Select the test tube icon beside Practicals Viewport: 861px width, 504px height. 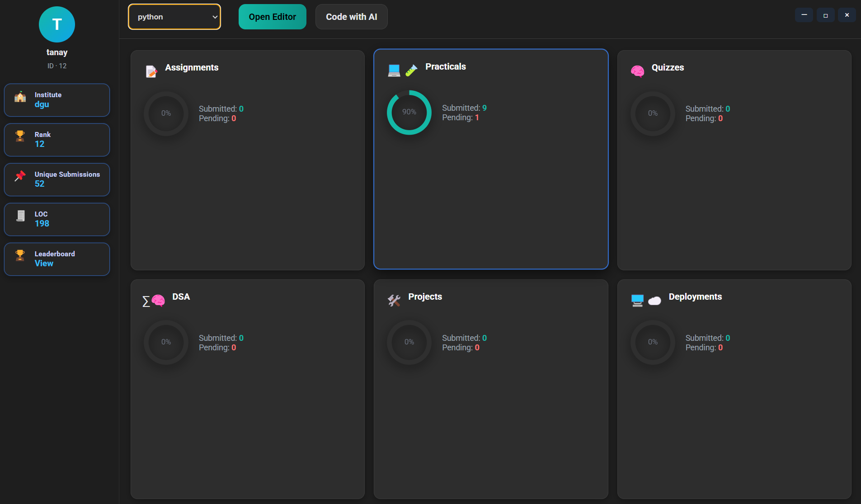coord(410,70)
